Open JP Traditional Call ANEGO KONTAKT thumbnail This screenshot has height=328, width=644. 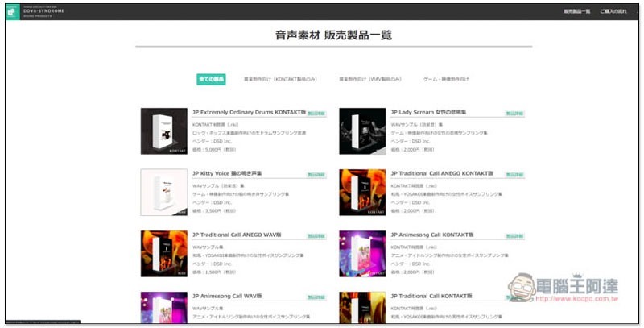click(x=362, y=192)
